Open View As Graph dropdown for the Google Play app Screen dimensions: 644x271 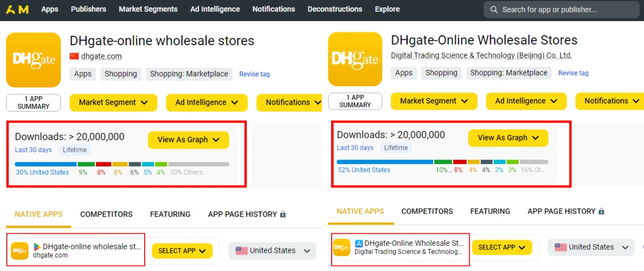tap(188, 140)
